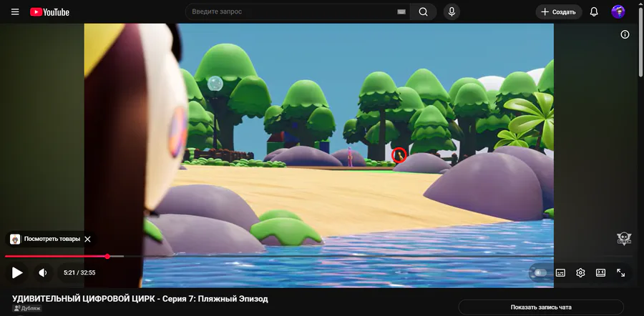The image size is (644, 316).
Task: Open the Создать create button
Action: coord(559,12)
